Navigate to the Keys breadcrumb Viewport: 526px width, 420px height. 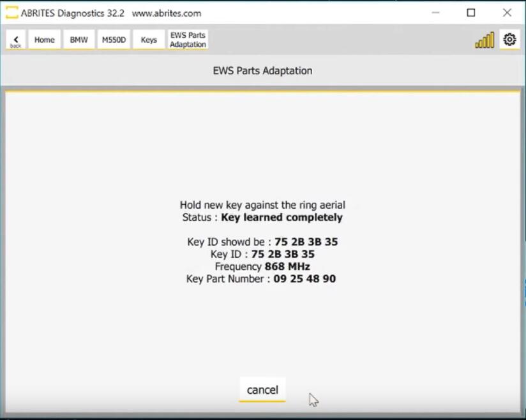pos(149,40)
